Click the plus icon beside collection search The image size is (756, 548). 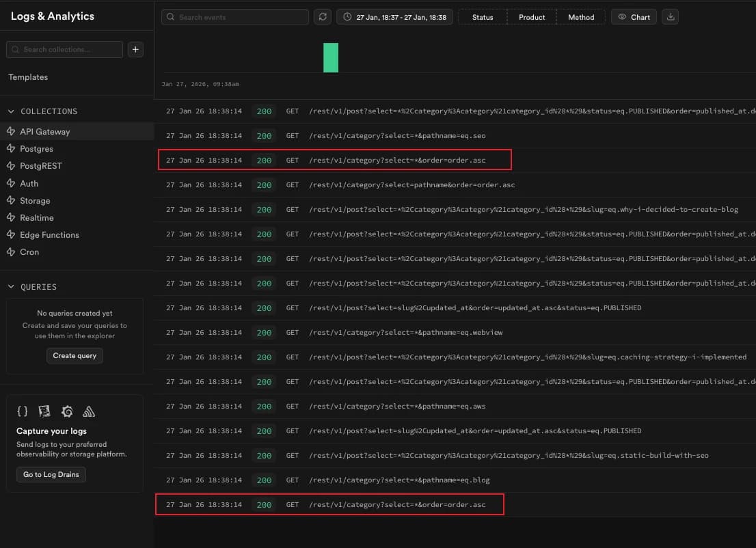point(135,49)
